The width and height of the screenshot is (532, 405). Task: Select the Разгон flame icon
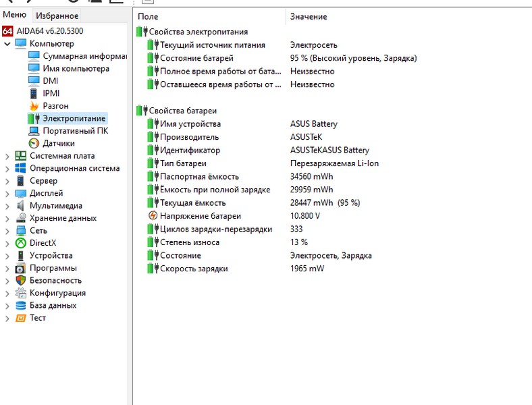pyautogui.click(x=34, y=106)
